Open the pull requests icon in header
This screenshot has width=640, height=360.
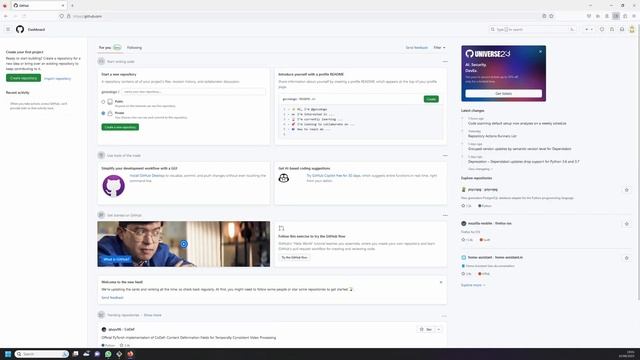(x=612, y=29)
